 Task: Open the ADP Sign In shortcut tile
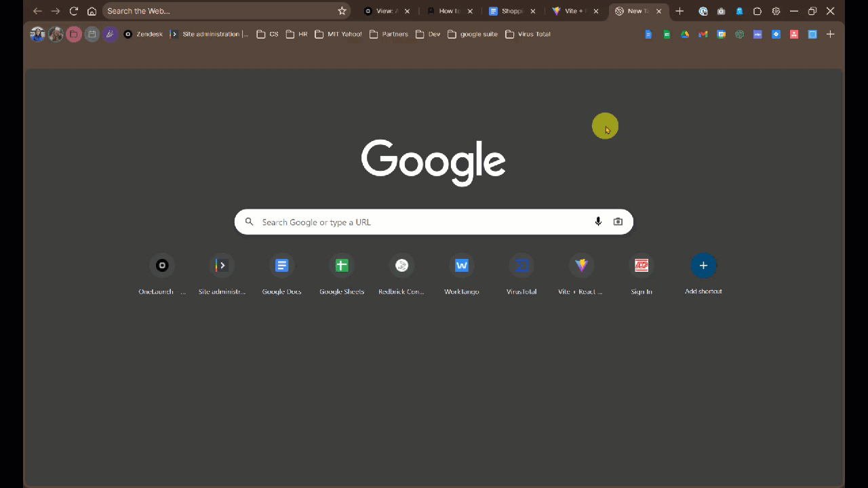point(642,273)
